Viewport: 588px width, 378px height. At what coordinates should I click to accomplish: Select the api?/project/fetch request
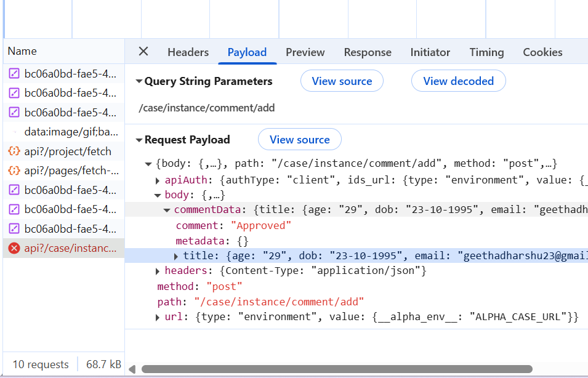[x=64, y=151]
